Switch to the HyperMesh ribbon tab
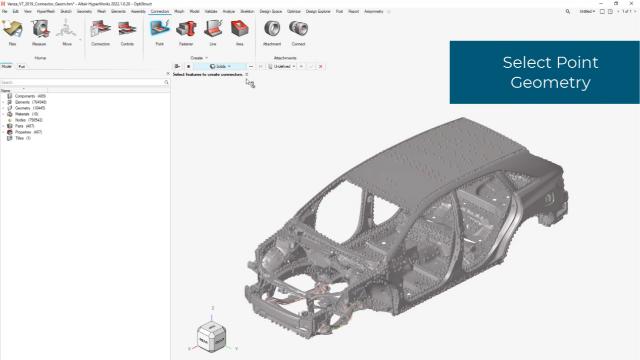Image resolution: width=640 pixels, height=360 pixels. (46, 11)
